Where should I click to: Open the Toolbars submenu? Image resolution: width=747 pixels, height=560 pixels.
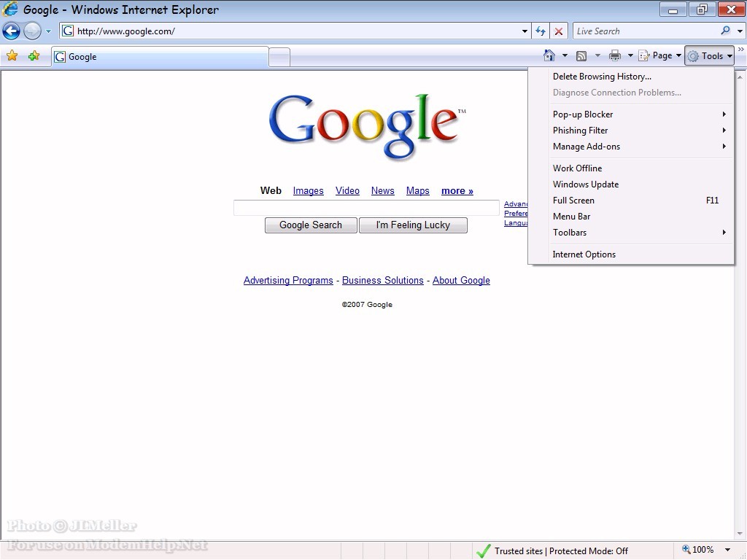pyautogui.click(x=631, y=233)
